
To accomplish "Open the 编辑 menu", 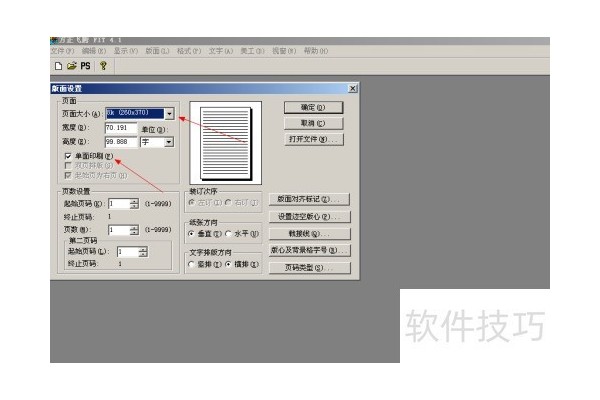I will click(x=94, y=51).
